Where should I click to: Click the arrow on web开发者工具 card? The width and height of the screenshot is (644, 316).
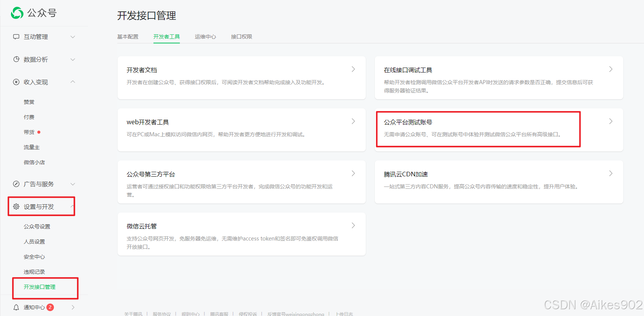pyautogui.click(x=353, y=121)
